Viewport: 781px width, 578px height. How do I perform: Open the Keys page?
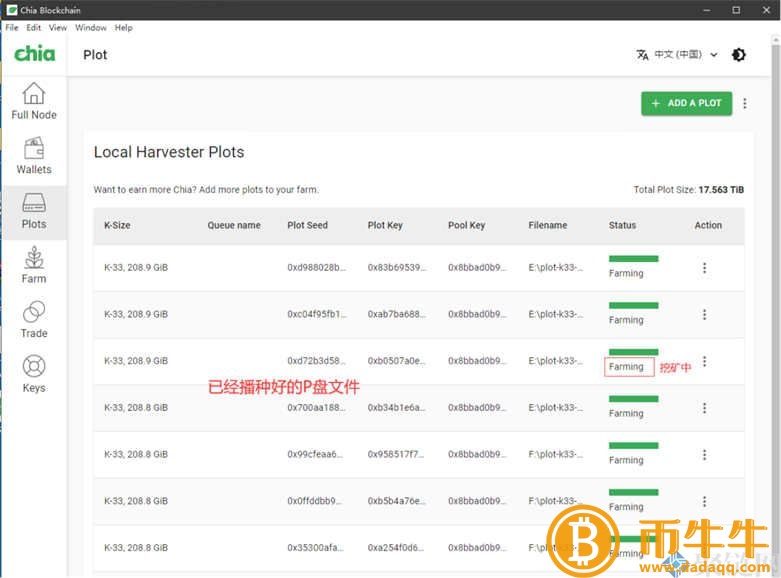[34, 374]
